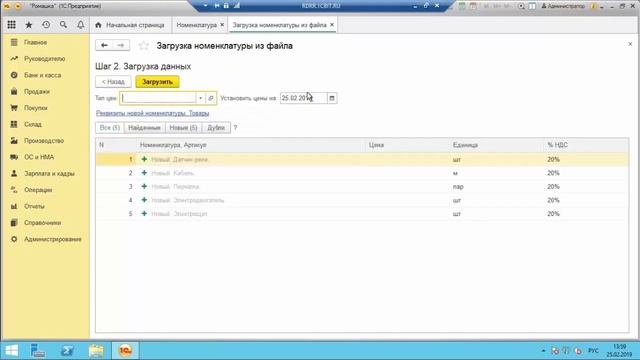Close Загрузка номенклатуры из файла tab

pyautogui.click(x=332, y=25)
